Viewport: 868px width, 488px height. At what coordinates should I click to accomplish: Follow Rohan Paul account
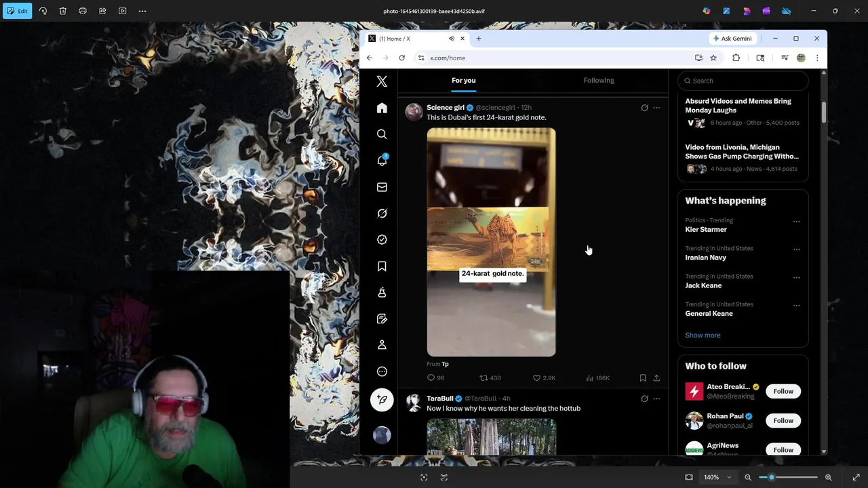(x=783, y=420)
